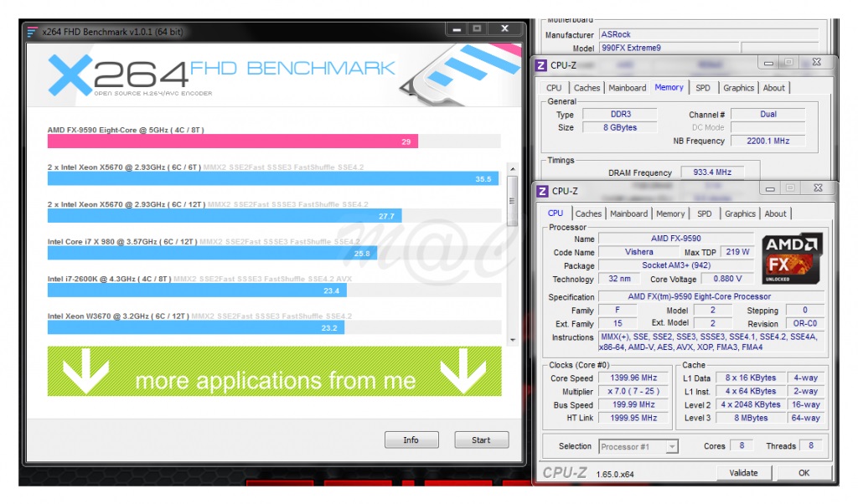Switch to Caches tab in processor window

click(588, 213)
